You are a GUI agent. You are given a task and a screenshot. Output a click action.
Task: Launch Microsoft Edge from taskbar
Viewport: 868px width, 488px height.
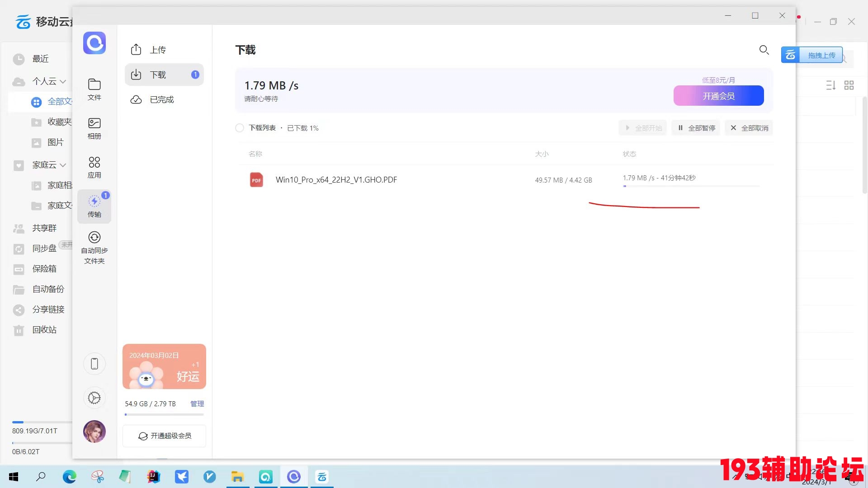pyautogui.click(x=69, y=477)
